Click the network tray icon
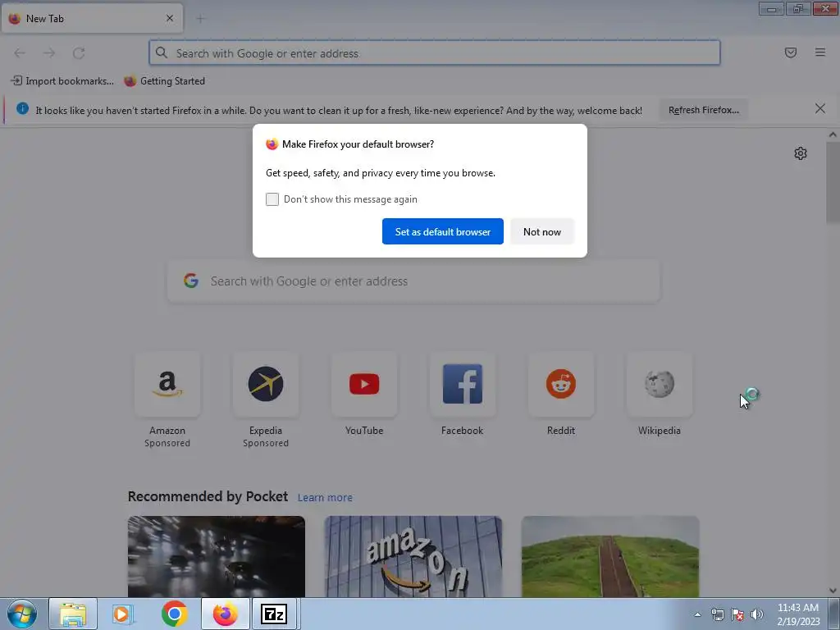Screen dimensions: 840x630 [x=717, y=614]
